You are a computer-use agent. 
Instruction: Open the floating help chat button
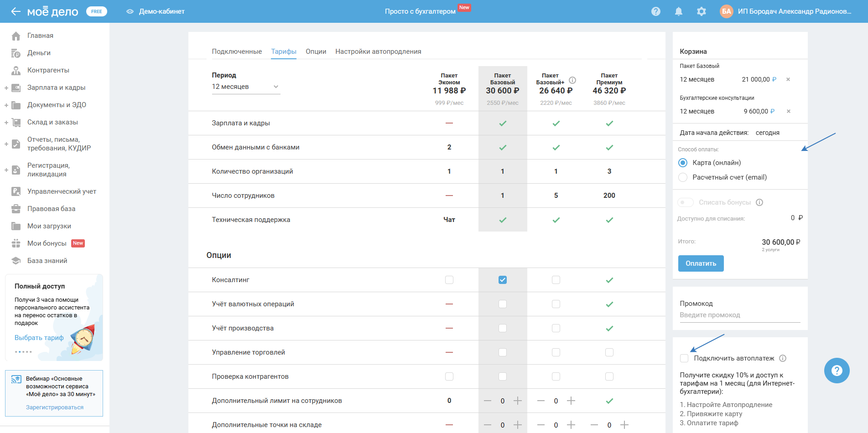pyautogui.click(x=837, y=371)
